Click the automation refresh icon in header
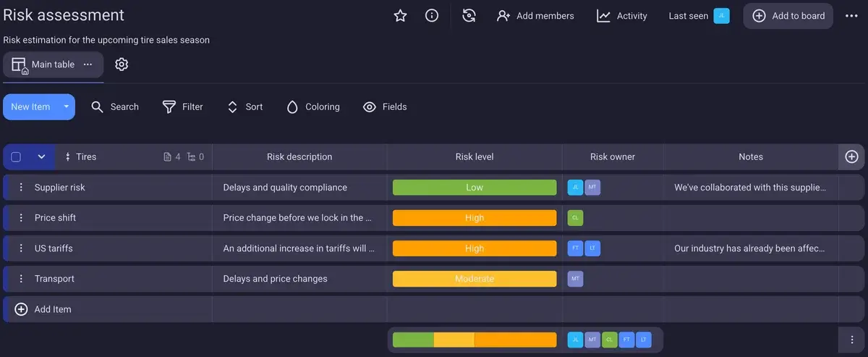 click(469, 16)
